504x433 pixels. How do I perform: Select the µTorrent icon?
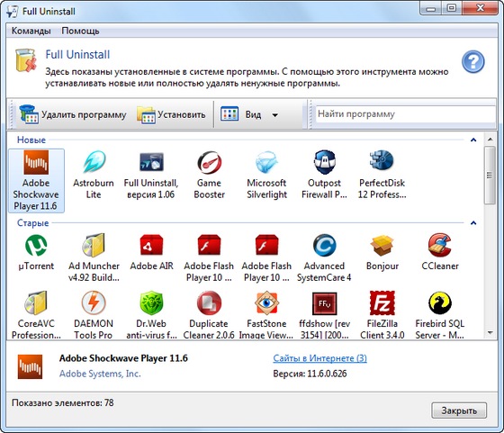coord(36,245)
